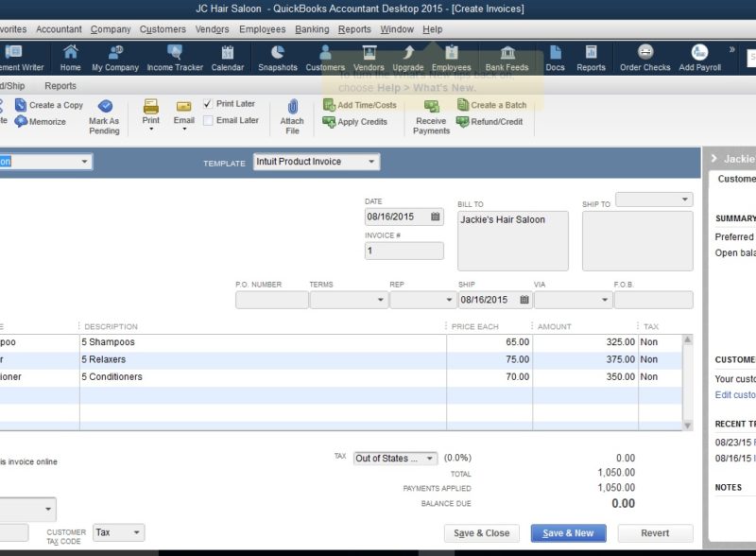
Task: Memorize this invoice
Action: [x=41, y=122]
